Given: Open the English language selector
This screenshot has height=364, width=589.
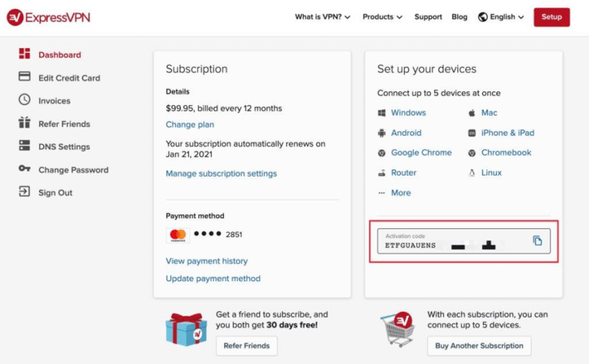Looking at the screenshot, I should point(501,17).
